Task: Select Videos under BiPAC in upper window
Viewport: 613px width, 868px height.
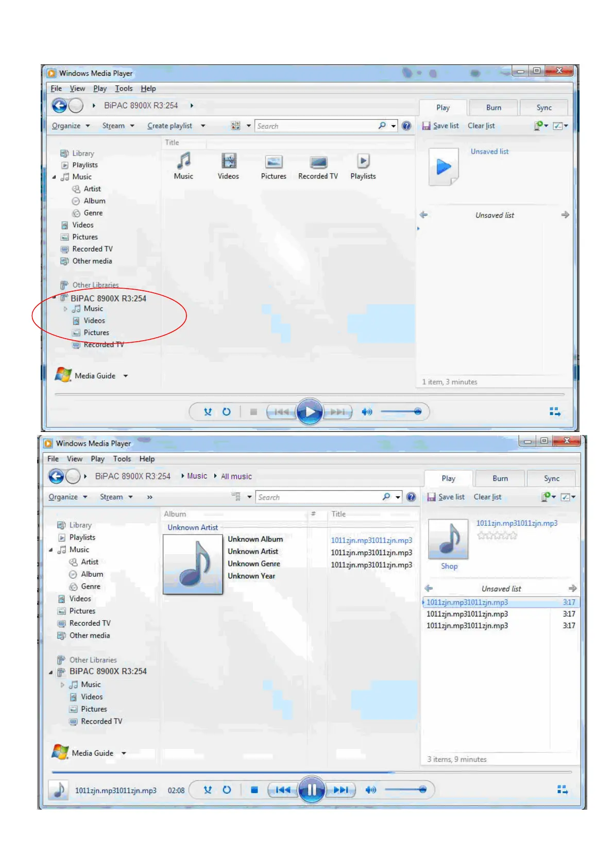Action: click(94, 321)
